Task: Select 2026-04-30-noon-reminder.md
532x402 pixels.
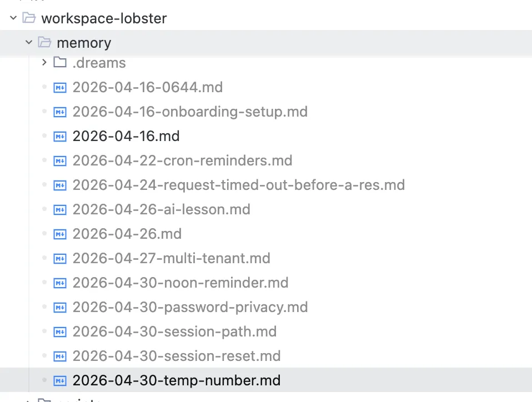Action: [180, 283]
